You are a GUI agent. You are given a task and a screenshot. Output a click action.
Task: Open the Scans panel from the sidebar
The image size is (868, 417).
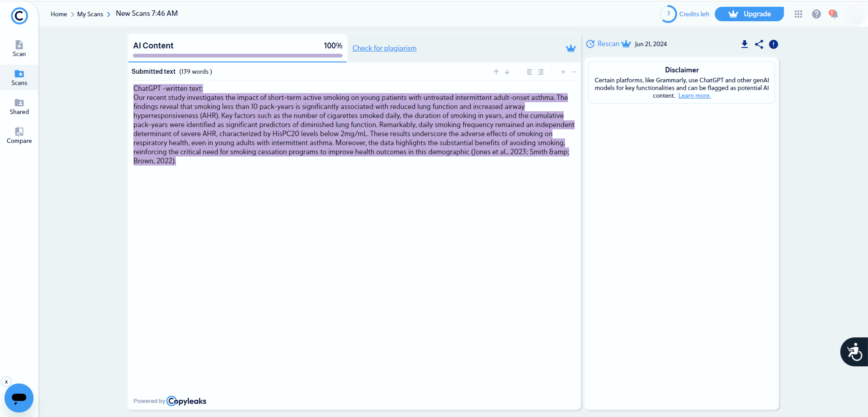[19, 77]
